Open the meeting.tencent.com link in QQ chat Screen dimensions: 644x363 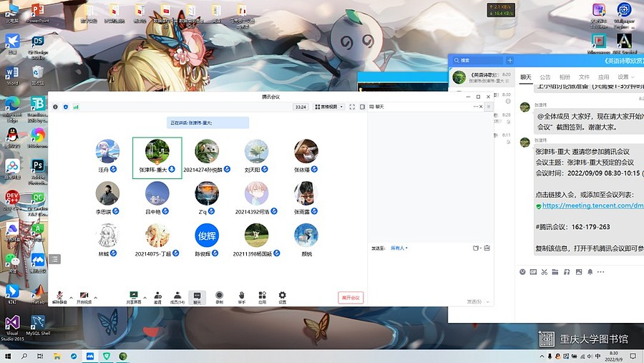pos(592,205)
